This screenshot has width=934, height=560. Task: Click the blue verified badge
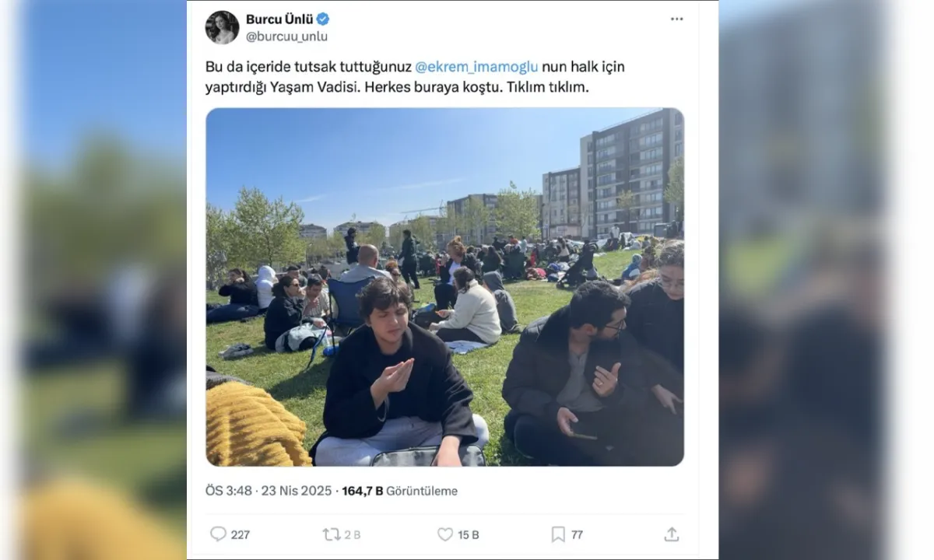click(x=322, y=19)
